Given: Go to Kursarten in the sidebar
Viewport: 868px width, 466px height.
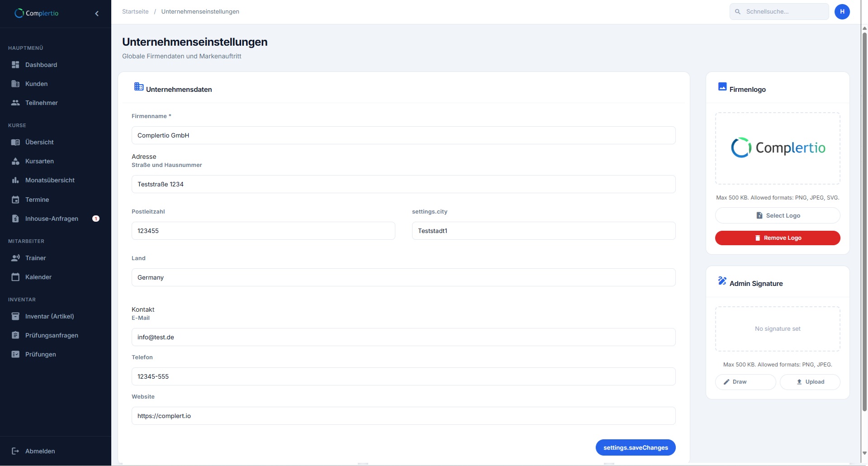Looking at the screenshot, I should (x=56, y=161).
